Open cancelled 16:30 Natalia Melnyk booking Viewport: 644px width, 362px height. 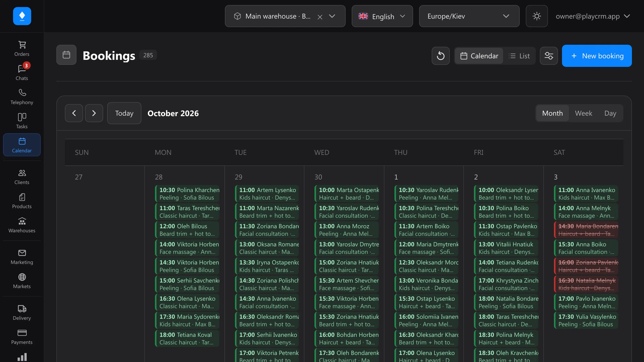tap(586, 284)
